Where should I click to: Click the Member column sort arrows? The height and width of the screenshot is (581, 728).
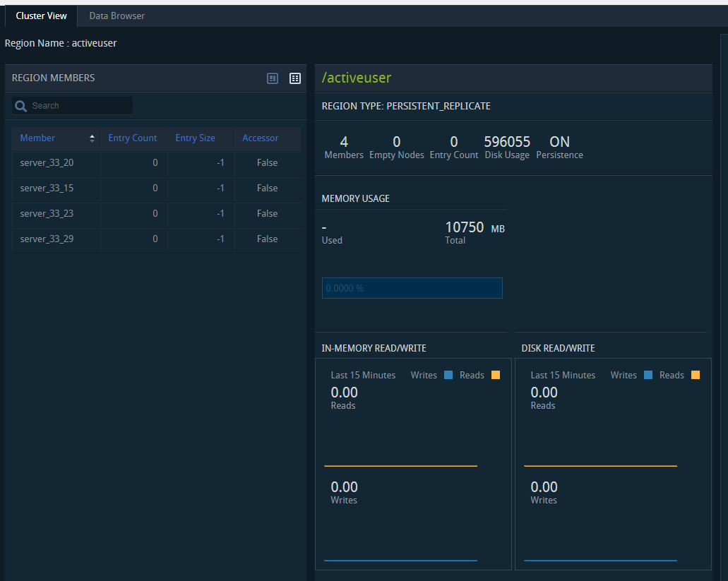(92, 138)
